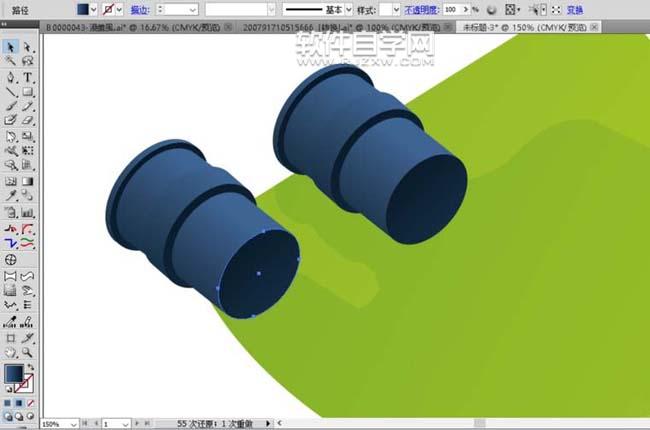Select the small square artboard tool icon
The height and width of the screenshot is (430, 650).
click(x=11, y=338)
